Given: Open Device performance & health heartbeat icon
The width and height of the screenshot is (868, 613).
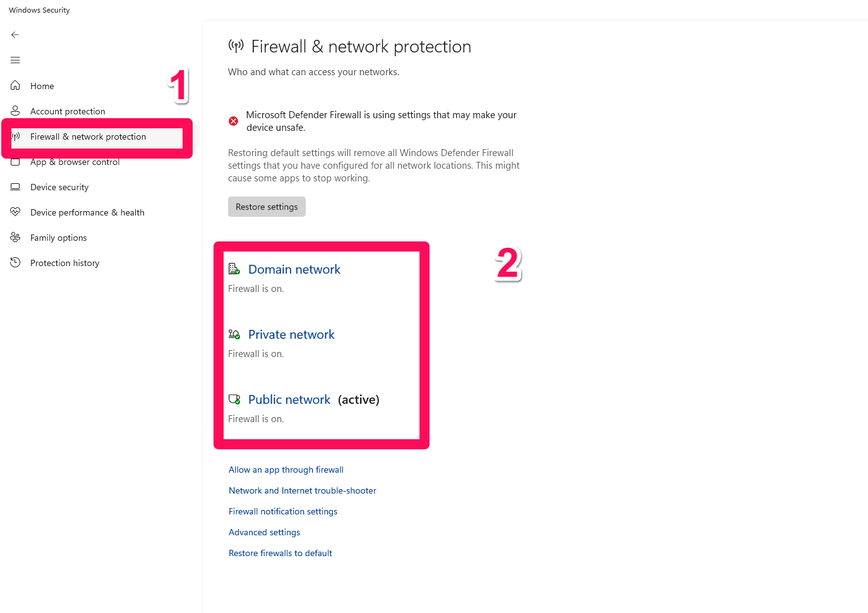Looking at the screenshot, I should 15,212.
